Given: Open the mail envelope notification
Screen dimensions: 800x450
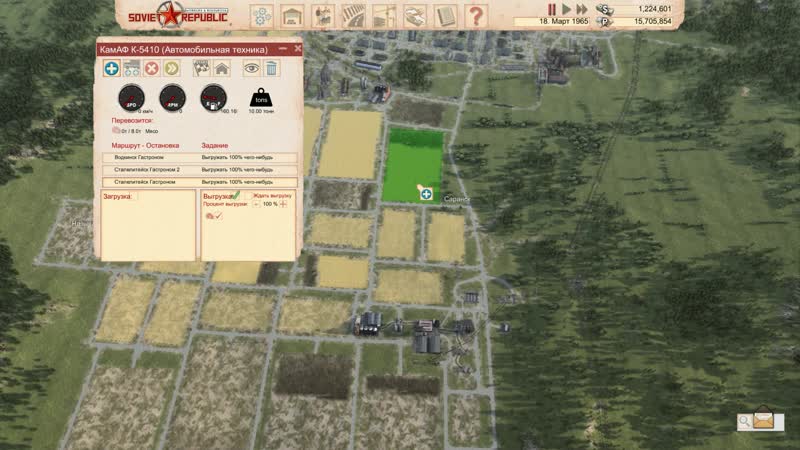Looking at the screenshot, I should 764,419.
